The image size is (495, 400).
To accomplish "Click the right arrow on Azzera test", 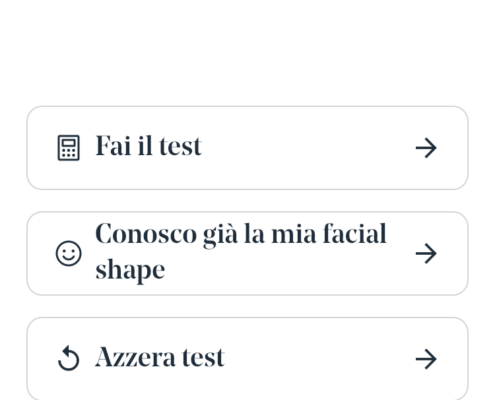I will (426, 359).
